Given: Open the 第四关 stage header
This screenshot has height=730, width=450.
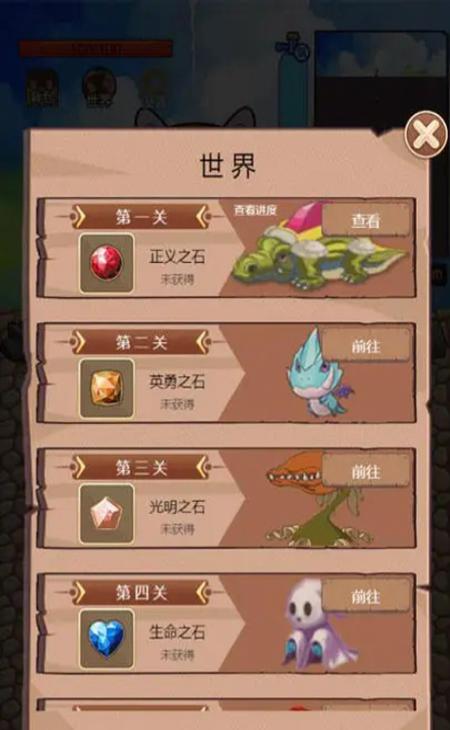Looking at the screenshot, I should click(x=141, y=593).
